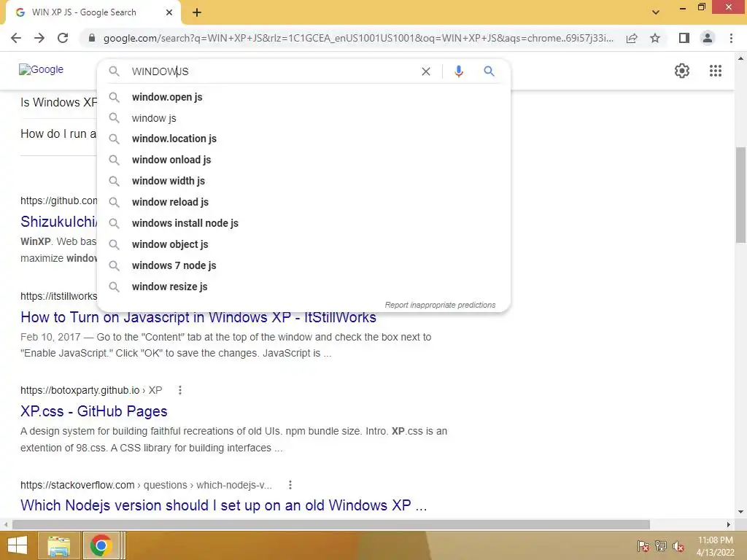Open How to Turn on Javascript result
747x560 pixels.
[198, 317]
